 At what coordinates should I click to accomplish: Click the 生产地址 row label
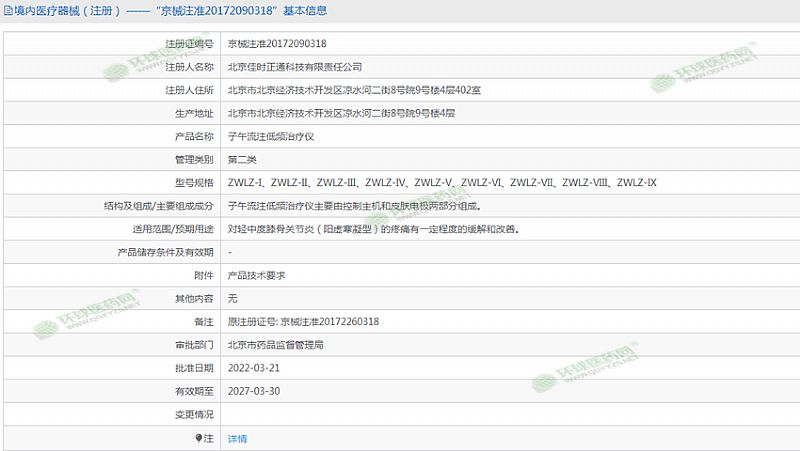coord(194,113)
